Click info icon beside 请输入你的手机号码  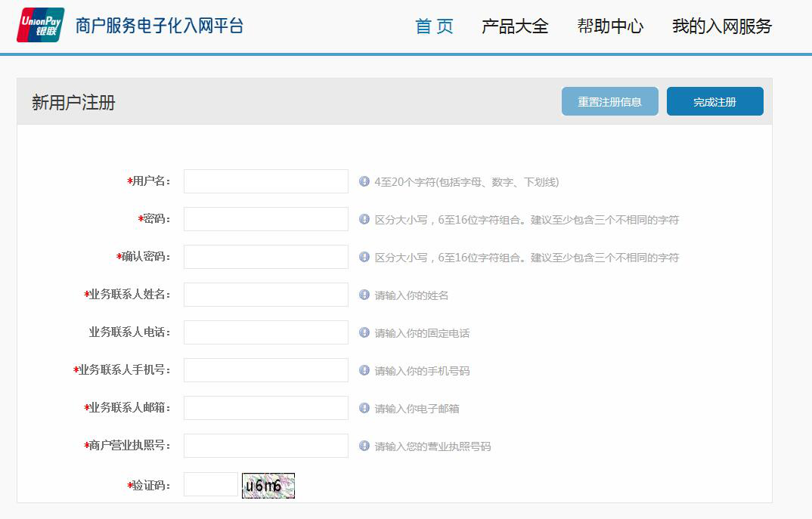click(x=364, y=370)
